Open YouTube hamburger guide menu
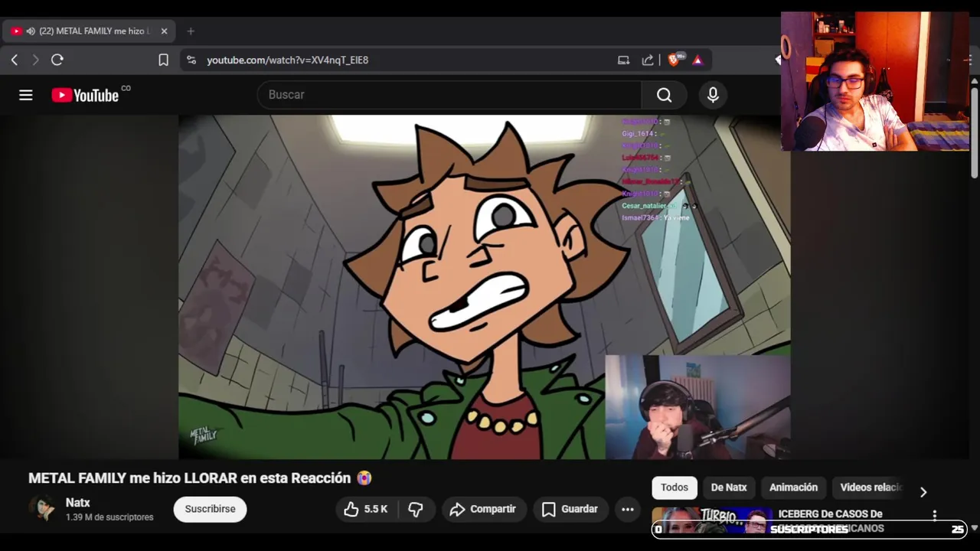Viewport: 980px width, 551px height. [x=26, y=95]
